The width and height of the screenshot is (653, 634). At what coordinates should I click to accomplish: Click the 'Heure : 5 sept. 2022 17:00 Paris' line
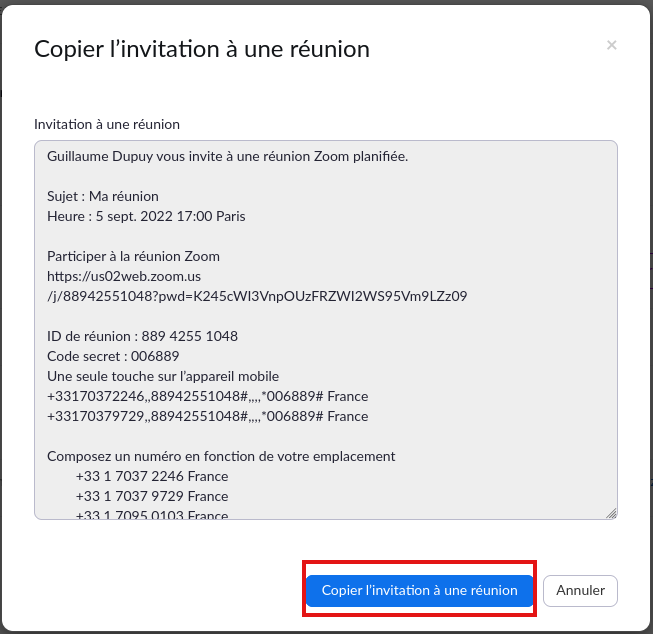pos(146,216)
